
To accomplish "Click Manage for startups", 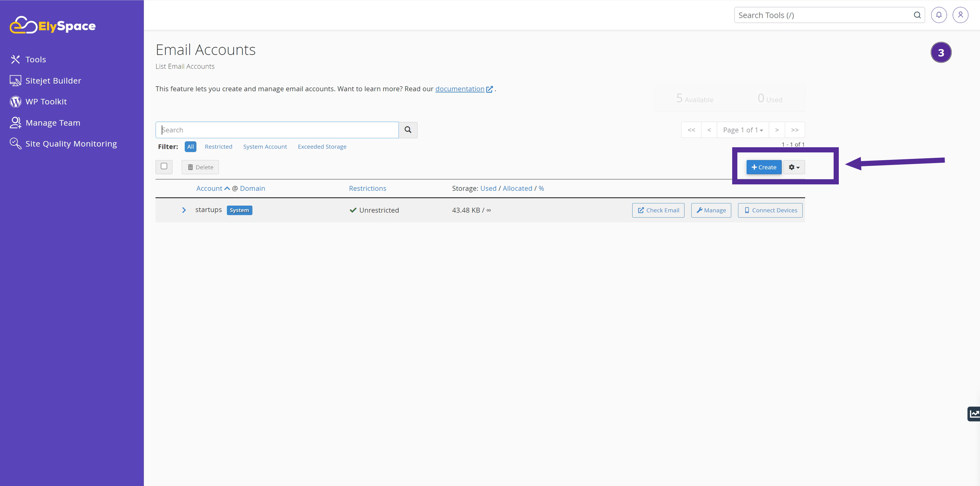I will [x=711, y=210].
